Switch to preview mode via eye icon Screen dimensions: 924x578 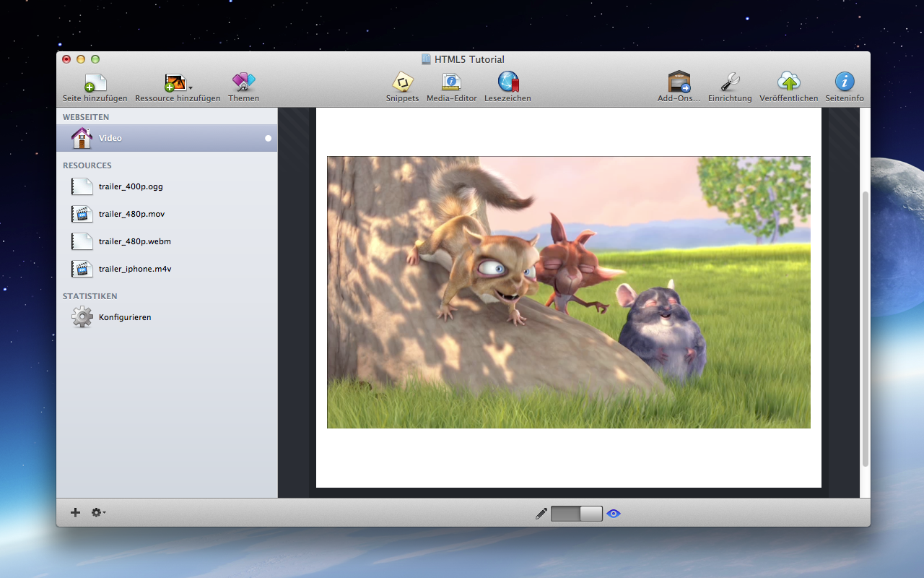(x=614, y=514)
